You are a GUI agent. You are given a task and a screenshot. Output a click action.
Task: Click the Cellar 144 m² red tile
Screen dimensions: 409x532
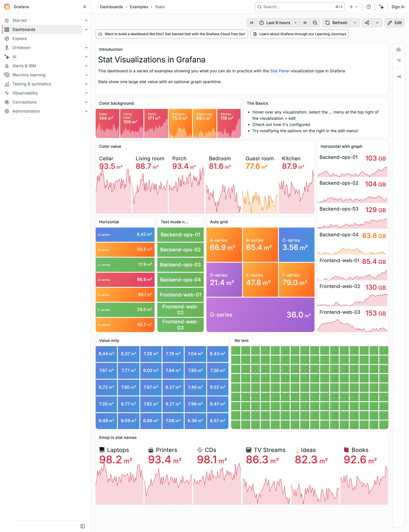tap(107, 123)
